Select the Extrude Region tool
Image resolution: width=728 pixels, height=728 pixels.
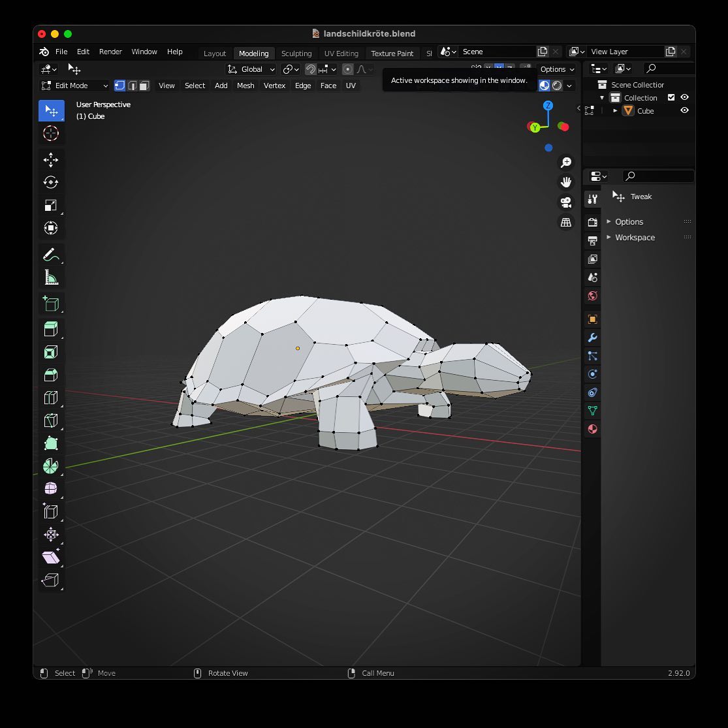51,328
